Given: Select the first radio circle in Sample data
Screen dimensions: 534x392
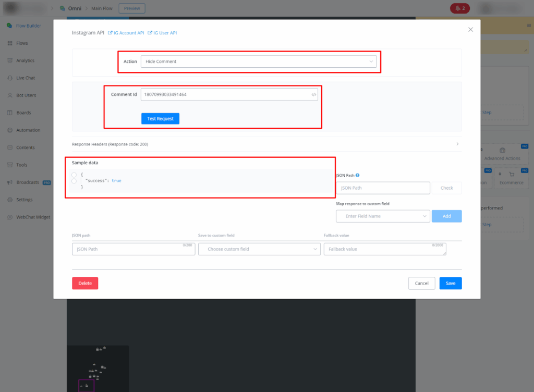Looking at the screenshot, I should pyautogui.click(x=74, y=174).
